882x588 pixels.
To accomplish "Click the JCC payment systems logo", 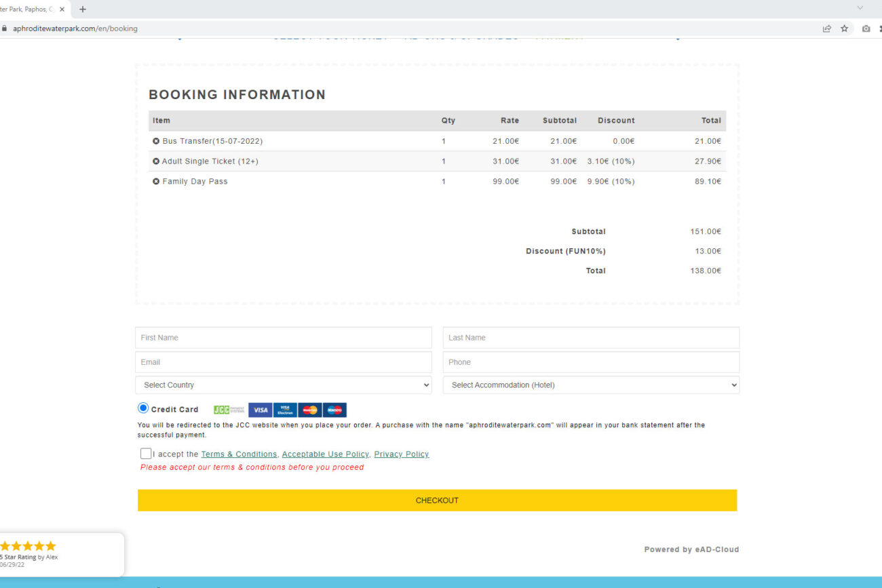I will 229,410.
